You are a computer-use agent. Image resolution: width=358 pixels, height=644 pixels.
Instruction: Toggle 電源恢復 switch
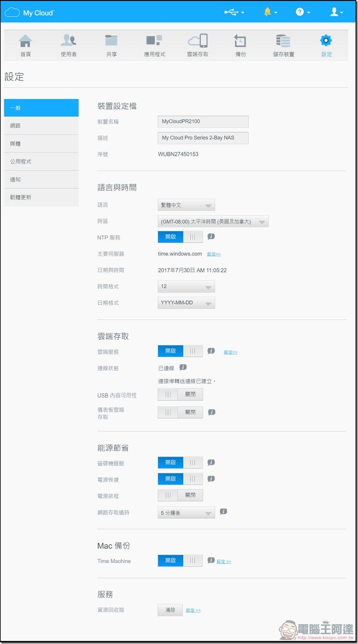coord(180,479)
